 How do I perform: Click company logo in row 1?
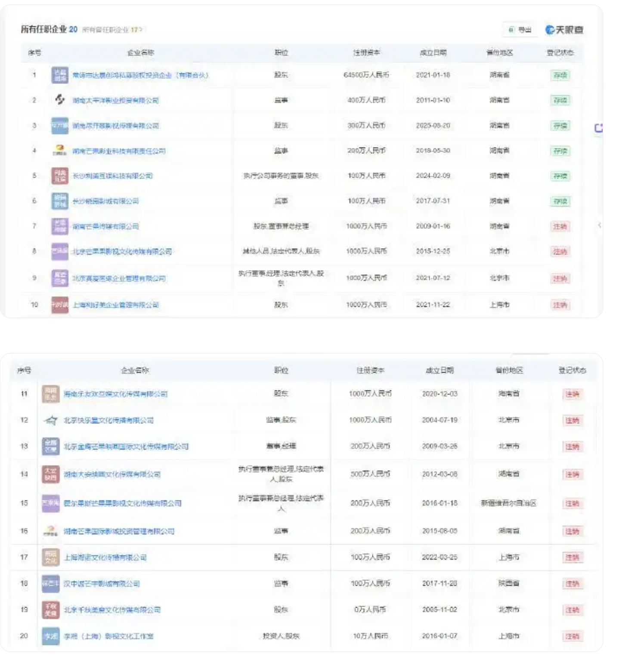tap(60, 75)
